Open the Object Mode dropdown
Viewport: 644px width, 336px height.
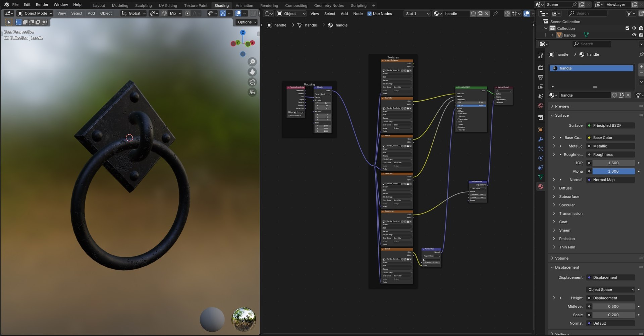pos(35,13)
